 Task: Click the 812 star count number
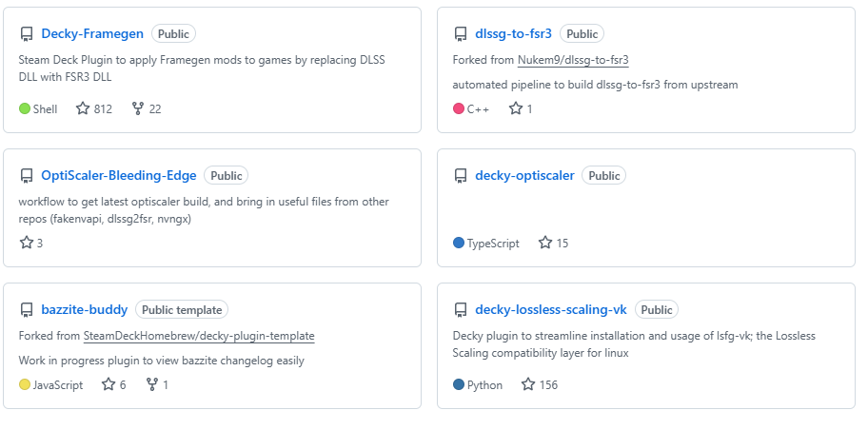click(103, 109)
